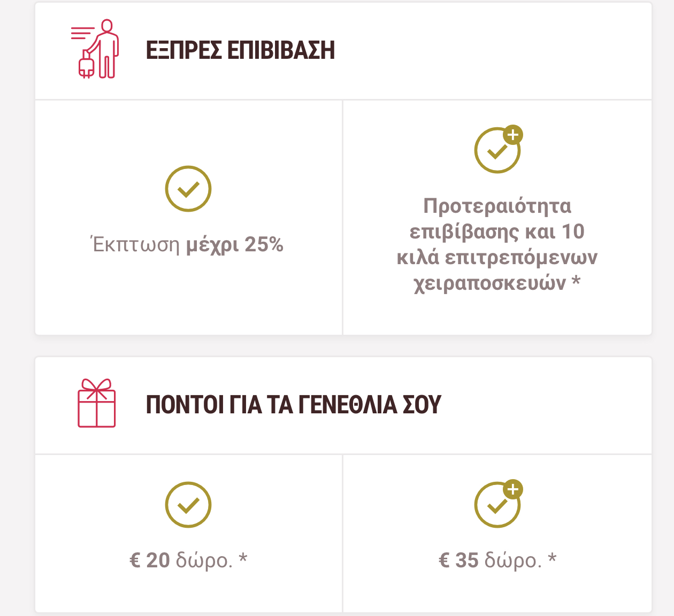This screenshot has width=674, height=616.
Task: Click asterisk after '€ 35 δώρο.'
Action: (x=553, y=558)
